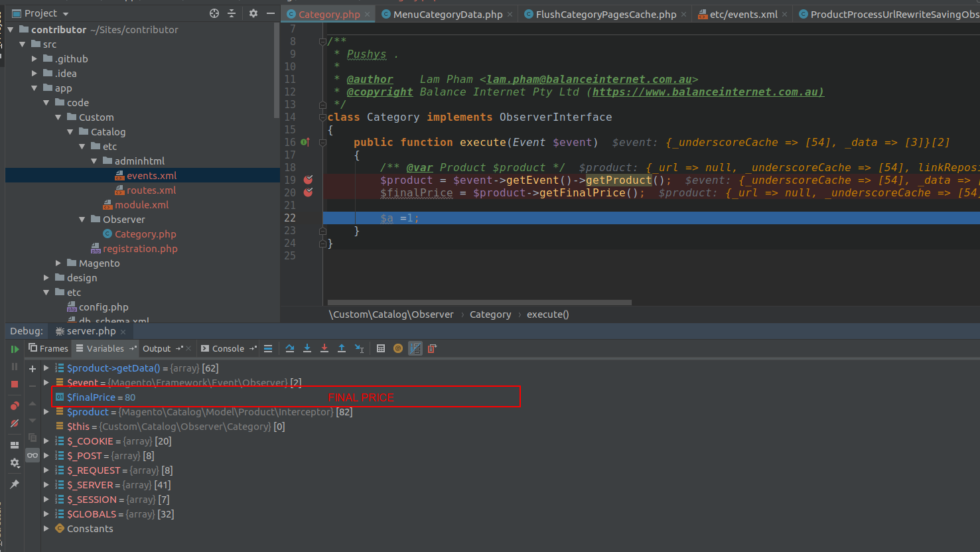Stop the debug session
The height and width of the screenshot is (552, 980).
(x=15, y=383)
